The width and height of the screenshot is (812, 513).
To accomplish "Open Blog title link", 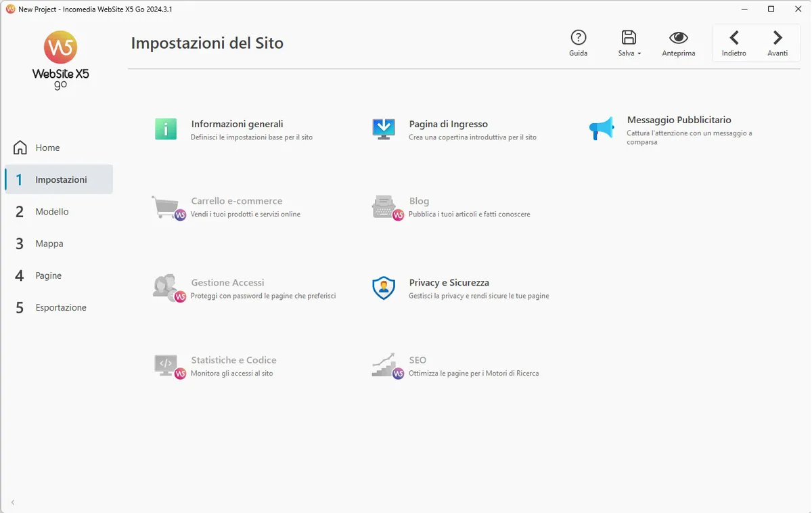I will coord(419,201).
